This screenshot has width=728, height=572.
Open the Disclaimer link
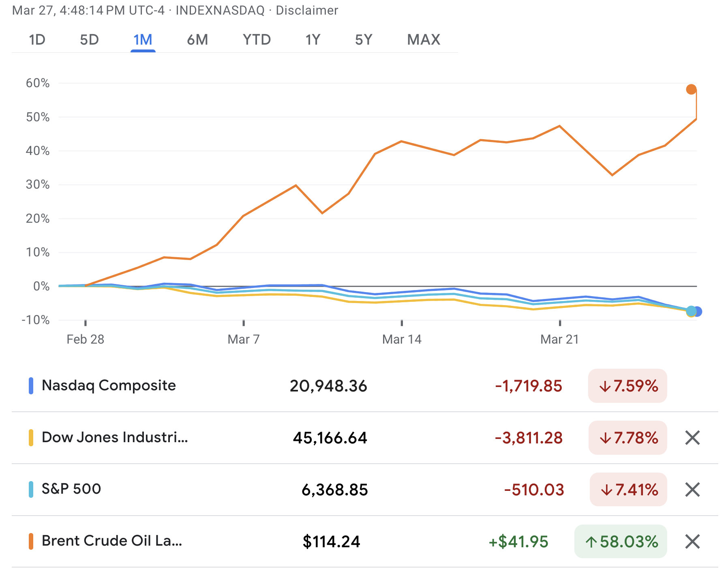(x=307, y=10)
